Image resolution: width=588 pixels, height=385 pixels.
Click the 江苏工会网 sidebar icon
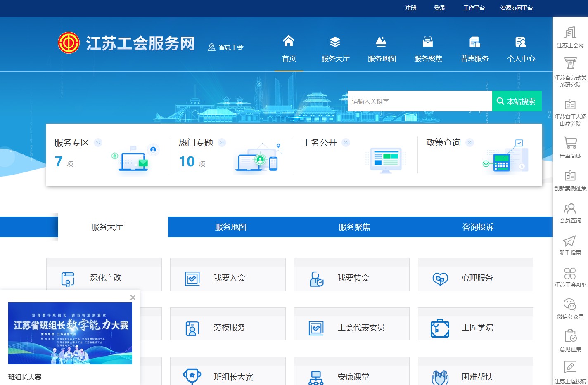coord(570,32)
